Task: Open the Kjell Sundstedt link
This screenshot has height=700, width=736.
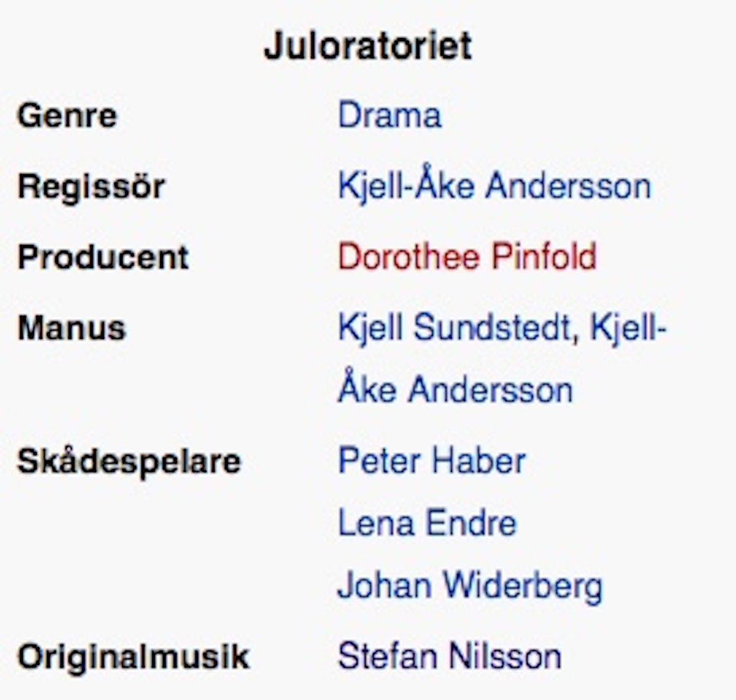Action: pos(454,327)
